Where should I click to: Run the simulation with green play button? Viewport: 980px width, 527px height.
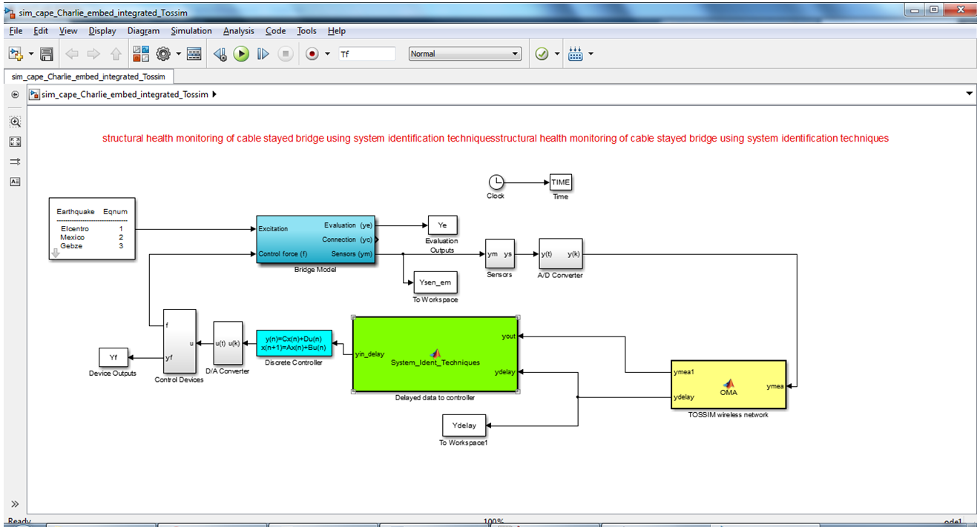(241, 54)
